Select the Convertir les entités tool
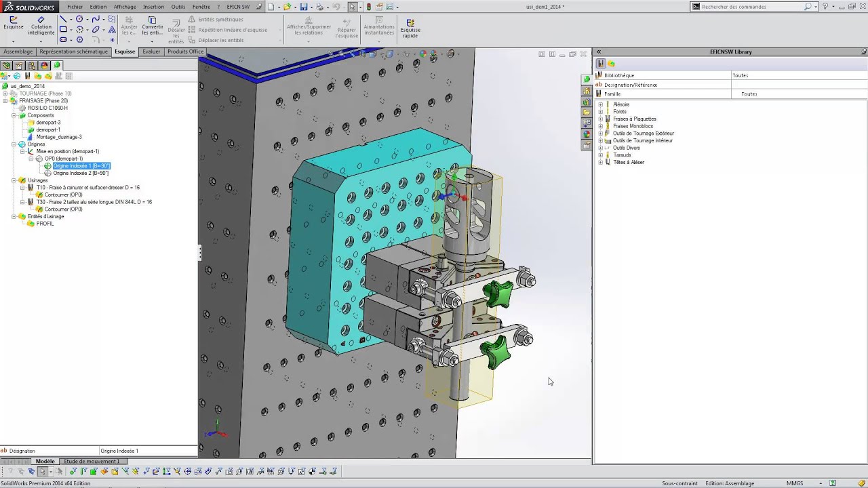The width and height of the screenshot is (868, 488). point(152,26)
